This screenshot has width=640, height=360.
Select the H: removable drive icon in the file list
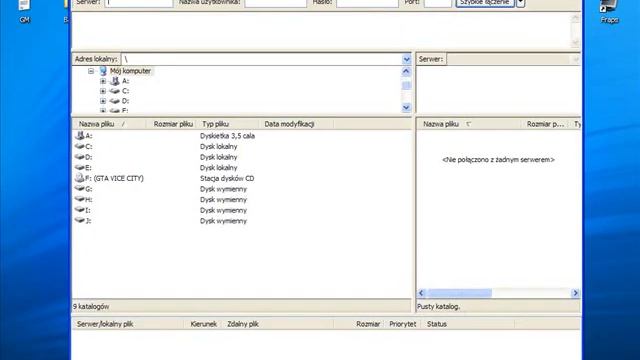point(80,199)
